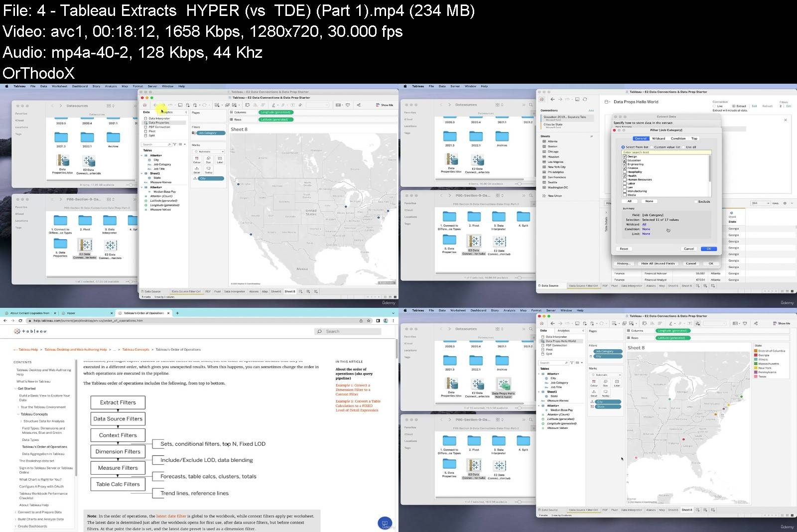This screenshot has width=797, height=532.
Task: Click the table icon beside Atlanta sheet
Action: click(544, 141)
